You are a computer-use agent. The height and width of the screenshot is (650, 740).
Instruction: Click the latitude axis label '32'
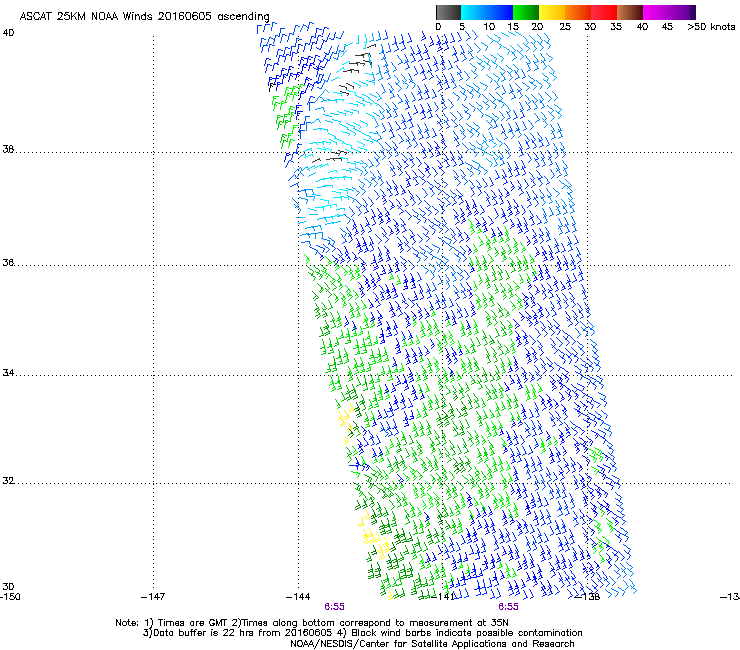pos(8,481)
